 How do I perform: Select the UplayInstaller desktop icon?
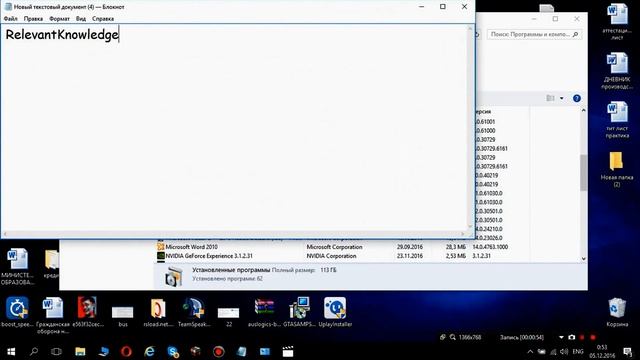click(x=335, y=312)
